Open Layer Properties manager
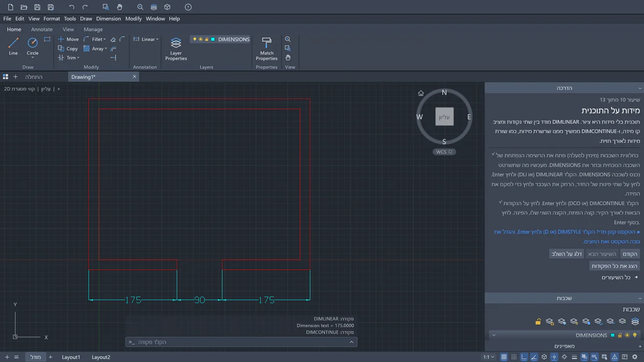Screen dimensions: 644x362 (x=176, y=49)
